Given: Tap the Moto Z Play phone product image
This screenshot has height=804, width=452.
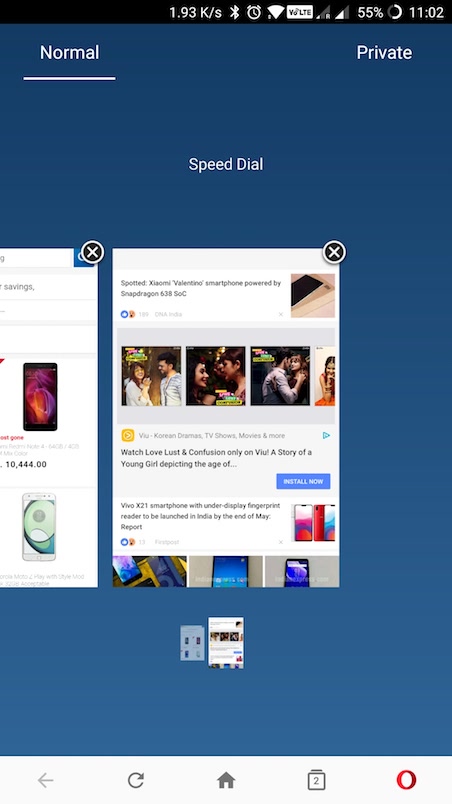Looking at the screenshot, I should tap(39, 527).
